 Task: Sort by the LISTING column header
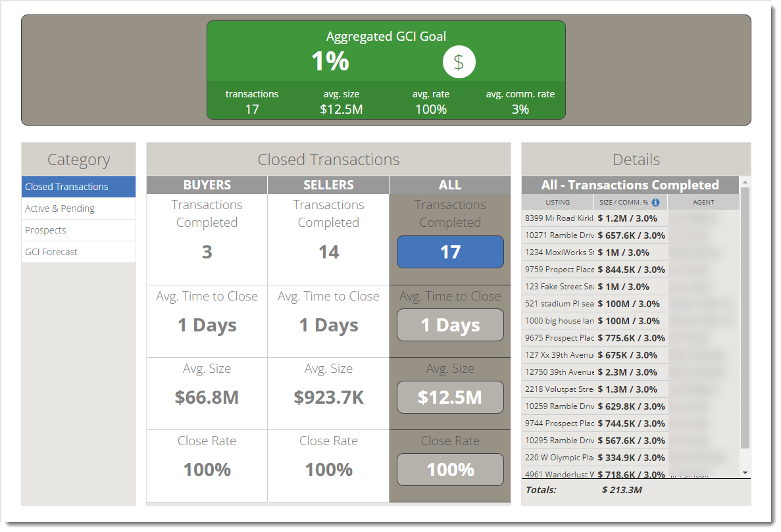point(557,203)
